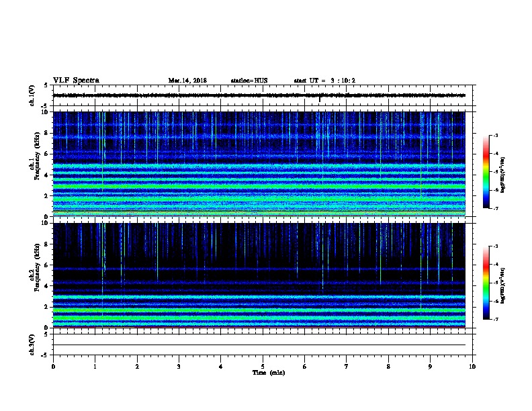The width and height of the screenshot is (532, 411).
Task: Click the time axis tick label "1"
Action: click(95, 367)
